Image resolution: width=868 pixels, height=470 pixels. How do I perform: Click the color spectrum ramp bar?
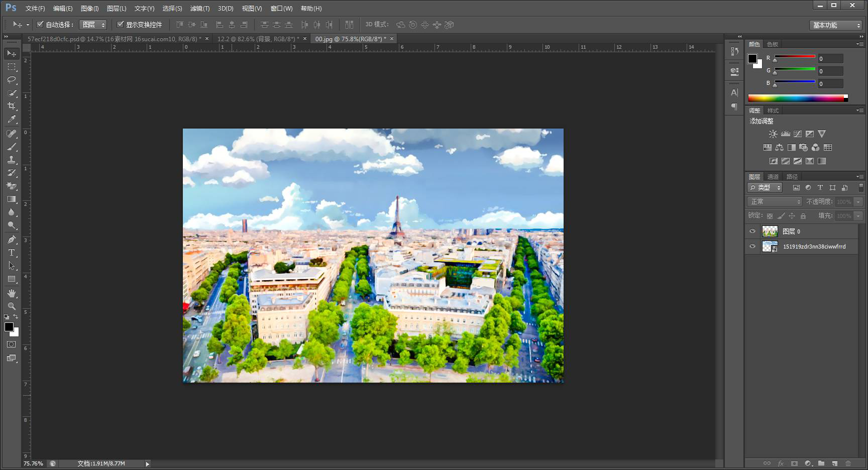tap(797, 98)
